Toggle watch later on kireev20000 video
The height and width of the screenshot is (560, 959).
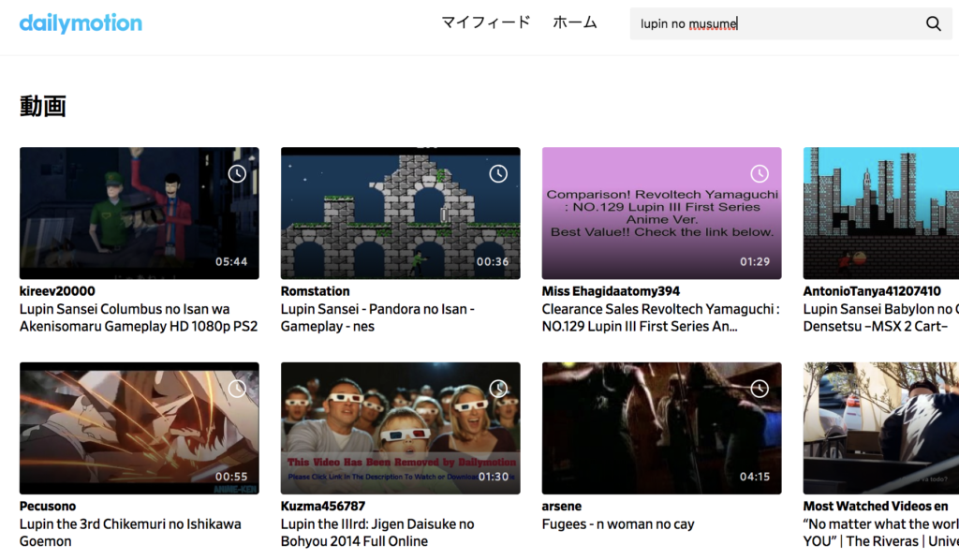[237, 173]
